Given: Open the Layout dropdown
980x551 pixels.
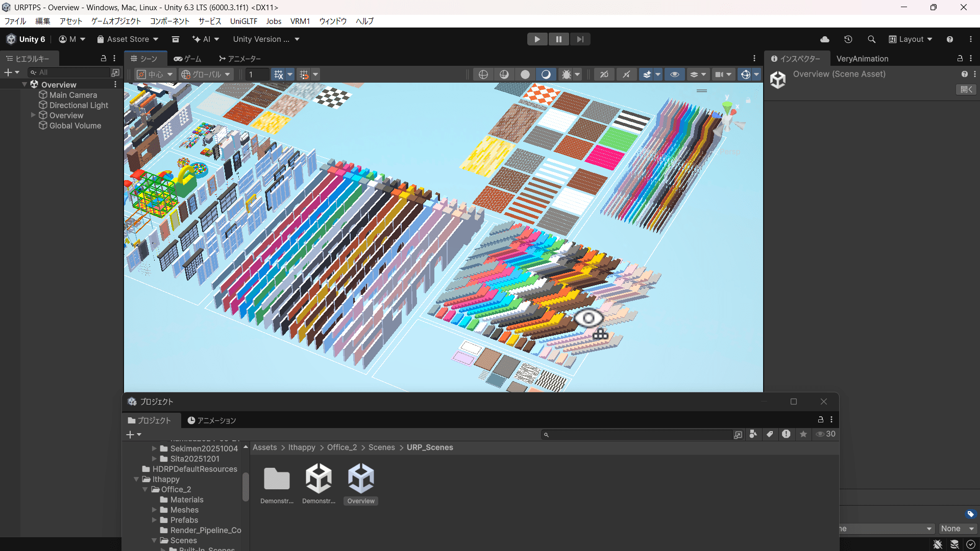Looking at the screenshot, I should coord(911,39).
